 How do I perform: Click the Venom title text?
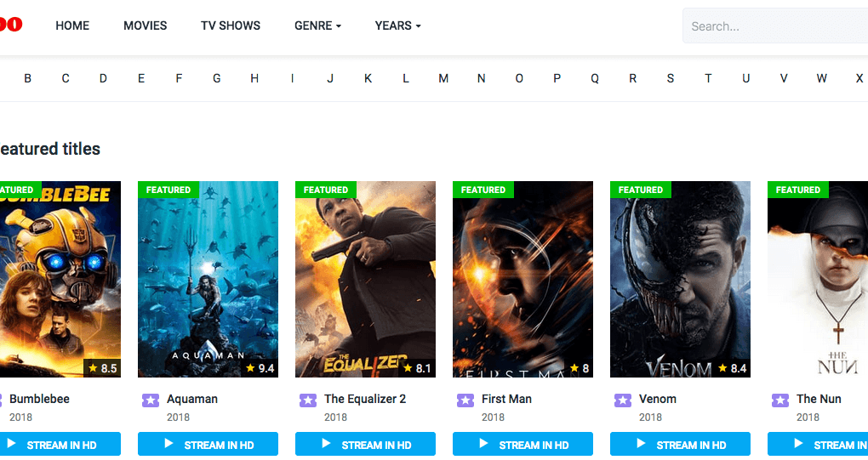658,399
